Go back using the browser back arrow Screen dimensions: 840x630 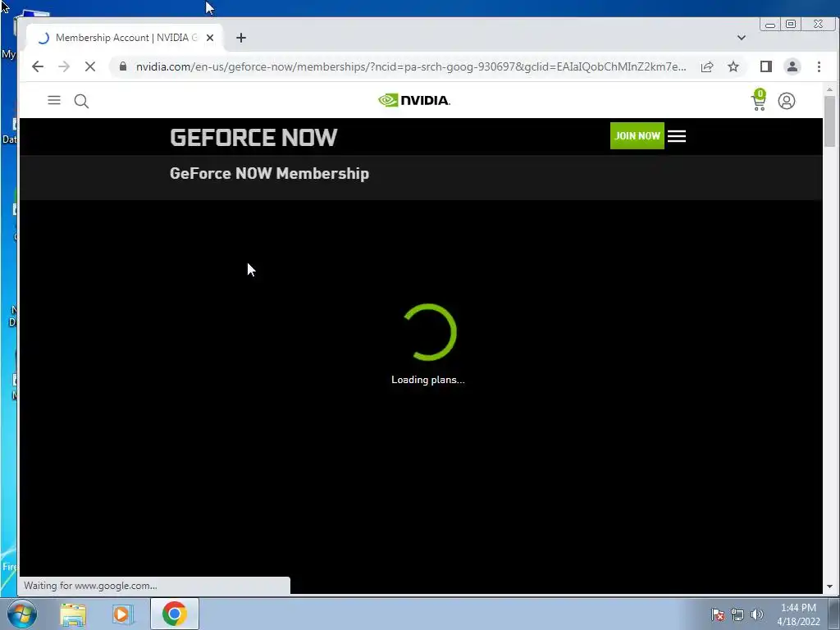38,66
